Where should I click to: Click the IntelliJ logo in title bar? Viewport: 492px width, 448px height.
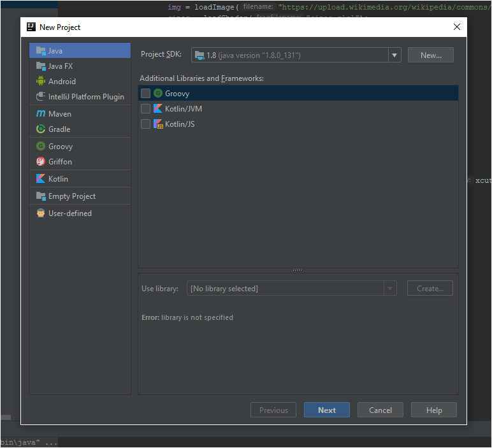click(x=31, y=27)
